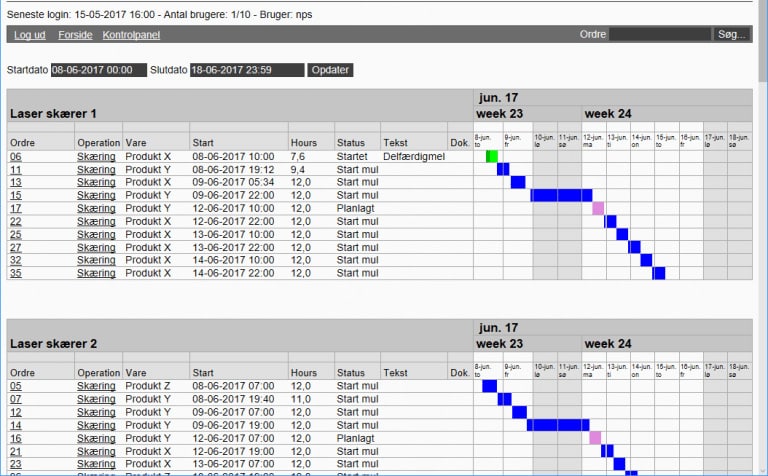Viewport: 768px width, 476px height.
Task: Click into the Slutdato field
Action: (247, 70)
